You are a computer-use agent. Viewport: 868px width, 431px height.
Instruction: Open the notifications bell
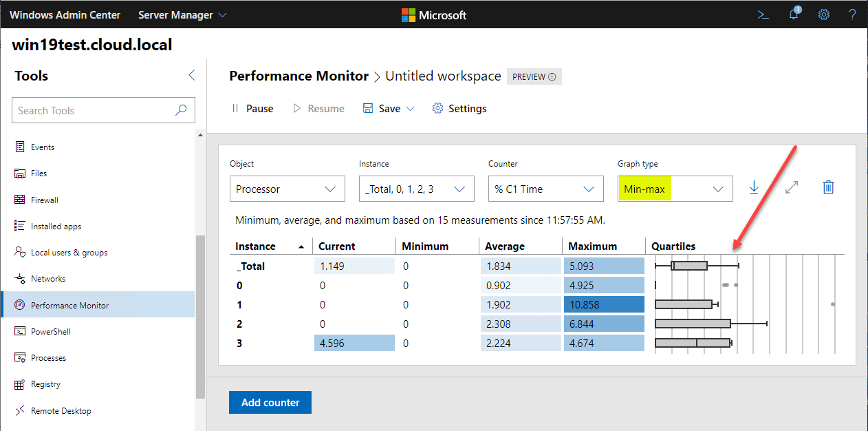[x=794, y=14]
